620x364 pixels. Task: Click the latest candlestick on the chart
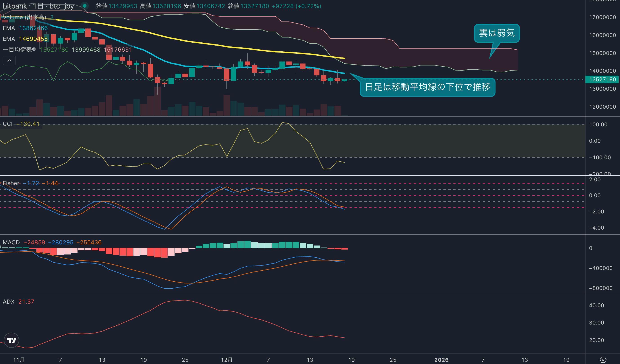pyautogui.click(x=344, y=80)
